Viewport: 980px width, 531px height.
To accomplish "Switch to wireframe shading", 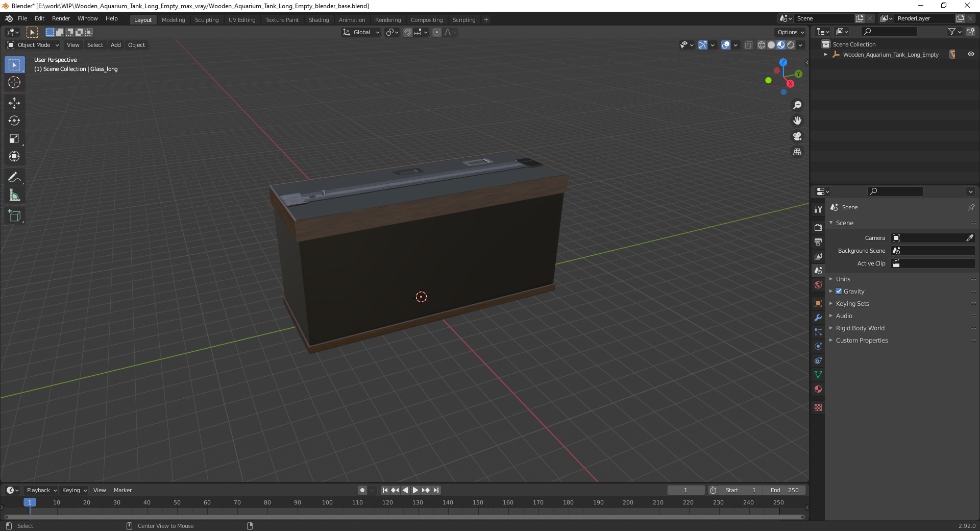I will click(x=762, y=45).
